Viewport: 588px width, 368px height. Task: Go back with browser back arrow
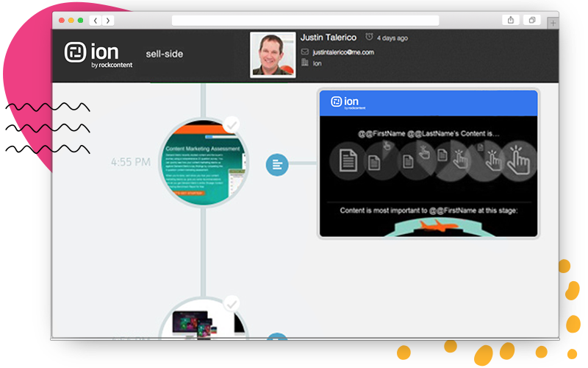pos(94,21)
